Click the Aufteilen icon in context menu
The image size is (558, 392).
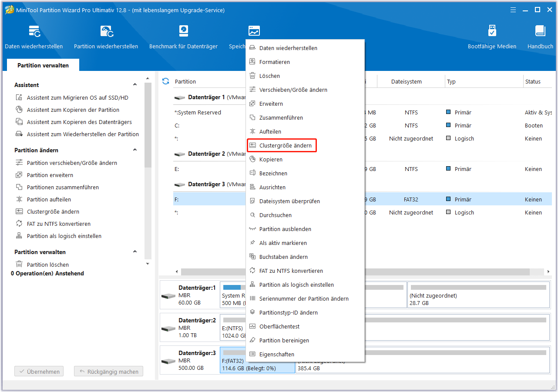[x=252, y=131]
